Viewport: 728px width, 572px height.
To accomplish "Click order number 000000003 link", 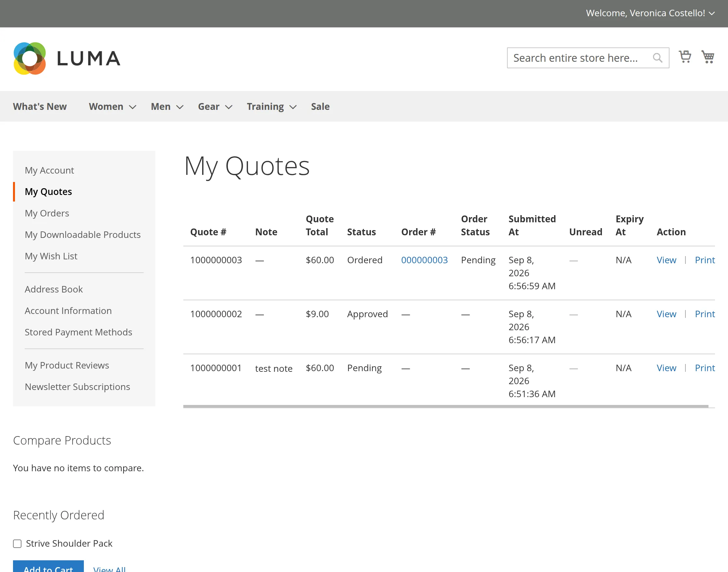I will [x=424, y=260].
